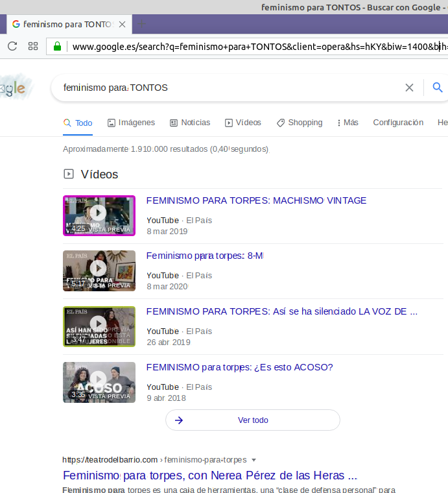
Task: Clear the search box with the X icon
Action: pos(409,88)
